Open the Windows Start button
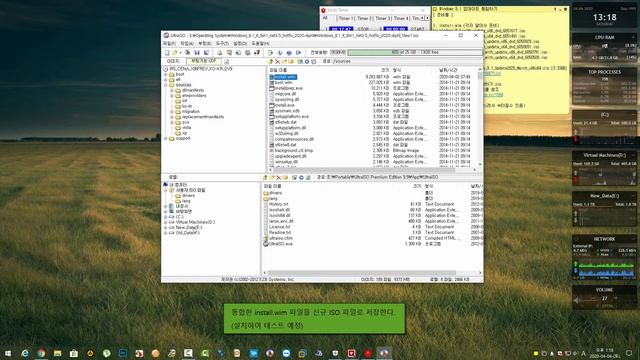Screen dimensions: 640x360 [8, 353]
